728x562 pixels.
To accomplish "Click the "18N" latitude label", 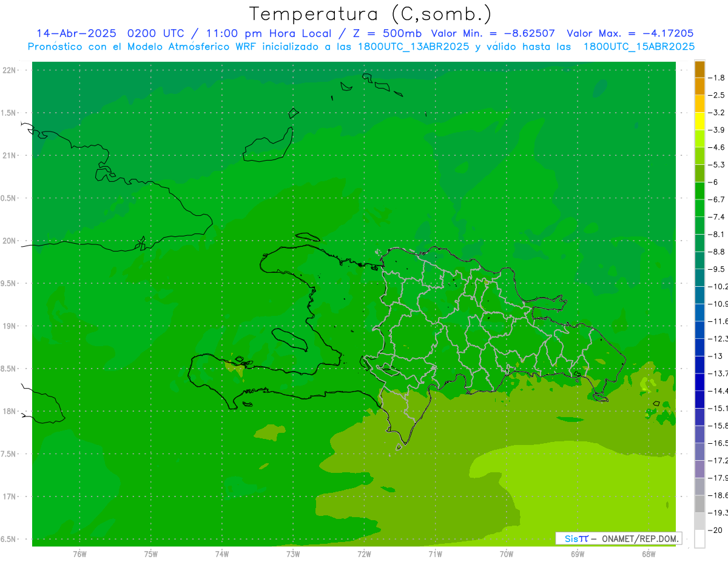I will click(x=10, y=412).
